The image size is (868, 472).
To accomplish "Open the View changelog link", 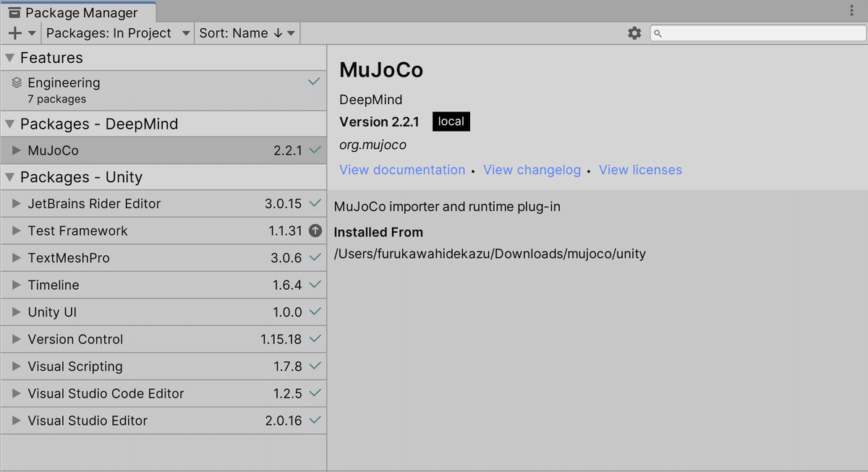I will 532,170.
